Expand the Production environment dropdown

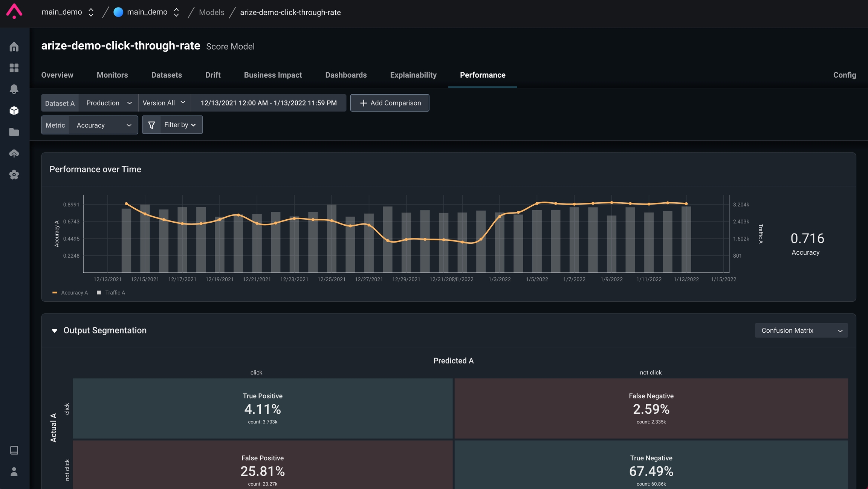(108, 103)
